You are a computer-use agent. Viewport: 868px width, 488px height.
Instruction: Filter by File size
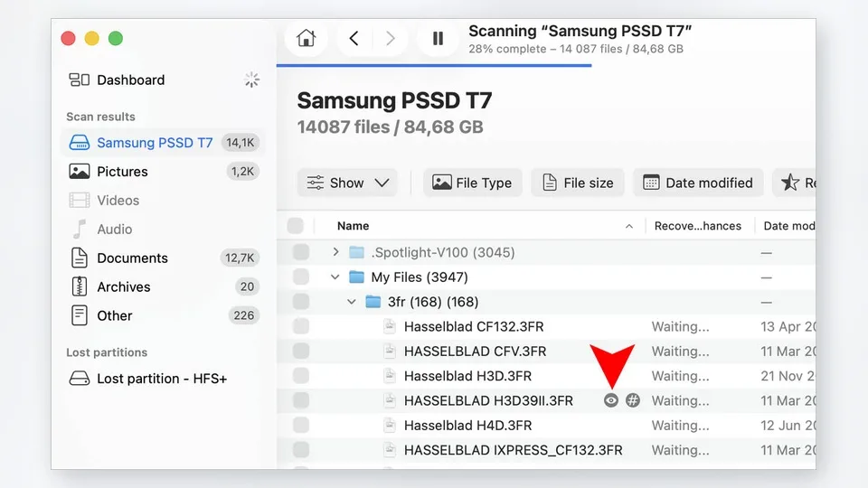[578, 183]
